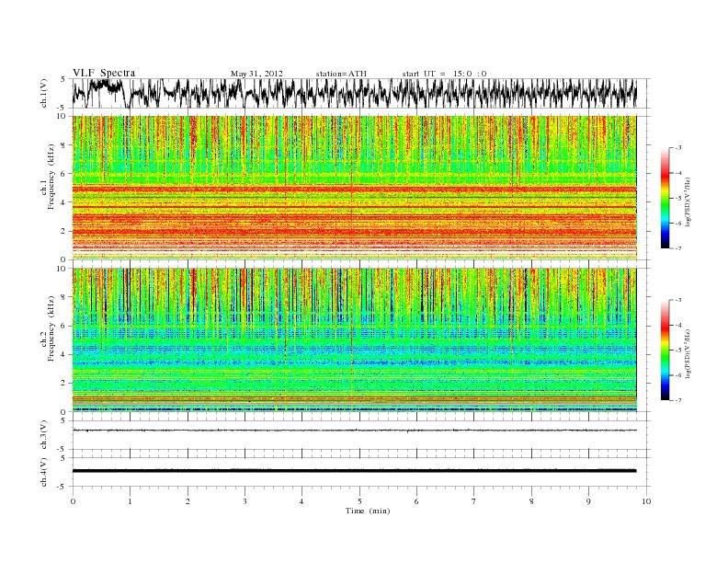This screenshot has width=728, height=563.
Task: Click the 'VLF Spectra' title text
Action: tap(104, 73)
